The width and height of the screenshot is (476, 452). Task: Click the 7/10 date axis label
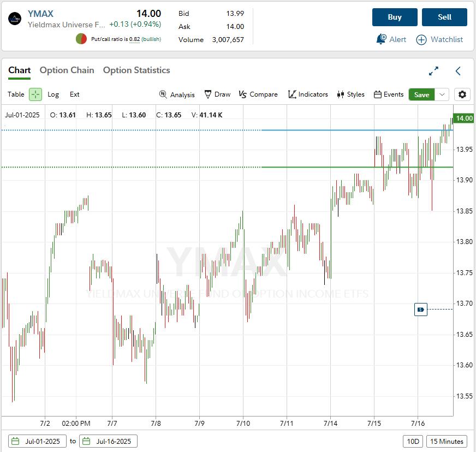(x=243, y=423)
